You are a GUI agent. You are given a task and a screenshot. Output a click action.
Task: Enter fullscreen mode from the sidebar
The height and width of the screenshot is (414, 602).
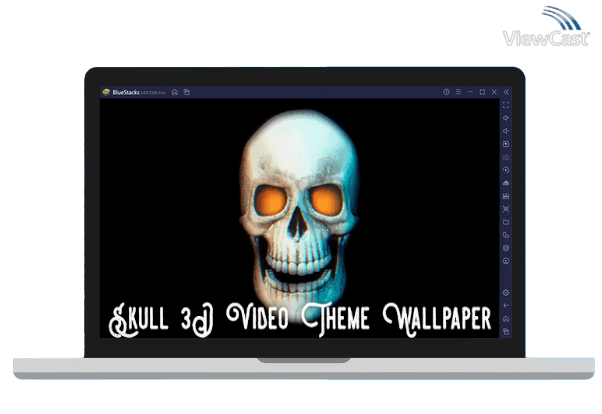[506, 105]
